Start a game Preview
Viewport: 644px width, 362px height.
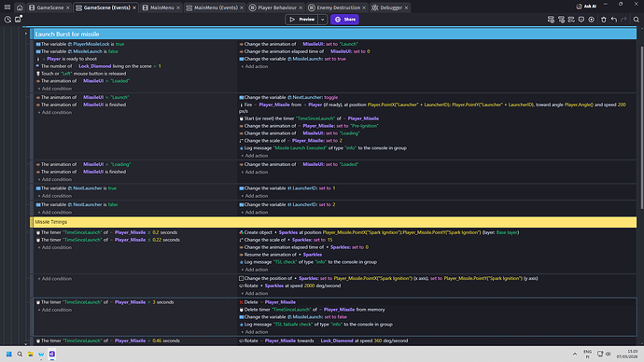(301, 20)
